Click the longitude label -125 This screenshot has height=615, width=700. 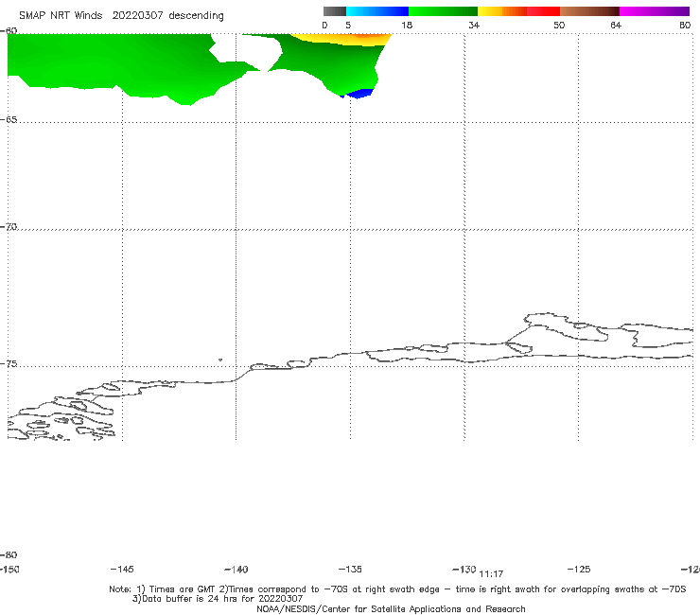tap(579, 569)
